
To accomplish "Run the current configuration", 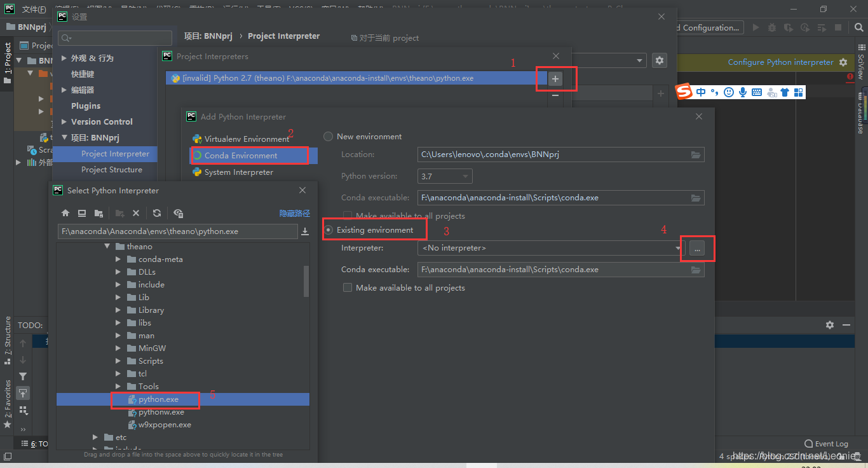I will click(756, 27).
